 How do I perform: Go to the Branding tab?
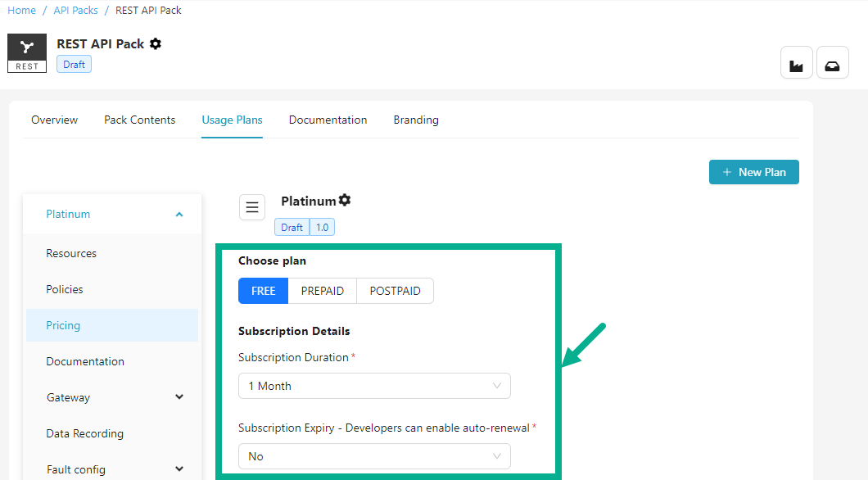coord(416,120)
